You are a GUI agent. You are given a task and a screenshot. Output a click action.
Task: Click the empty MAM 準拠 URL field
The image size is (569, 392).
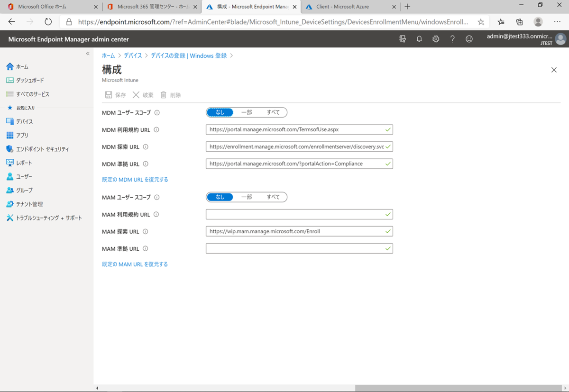[299, 248]
